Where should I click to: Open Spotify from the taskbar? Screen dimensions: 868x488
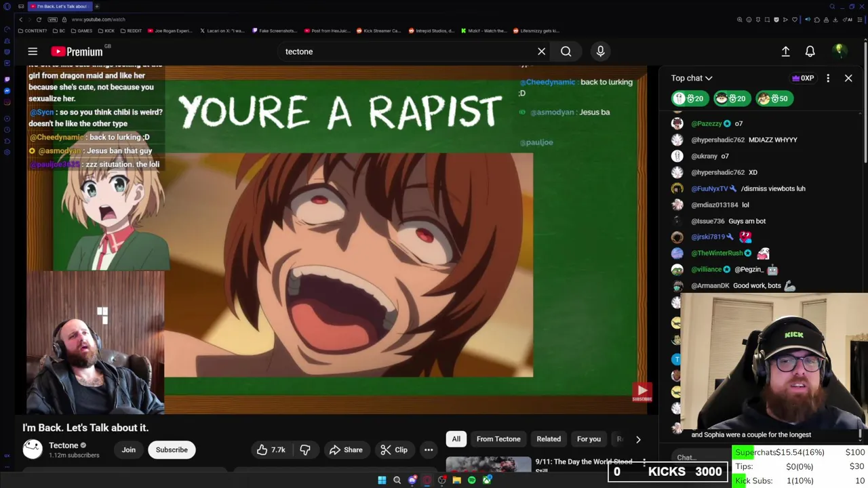coord(471,480)
